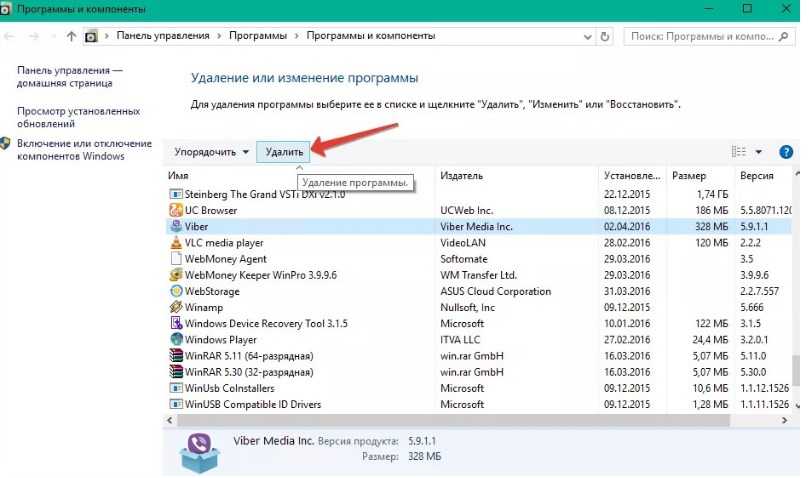Click the Windows Player globe icon
The width and height of the screenshot is (809, 478).
(176, 339)
